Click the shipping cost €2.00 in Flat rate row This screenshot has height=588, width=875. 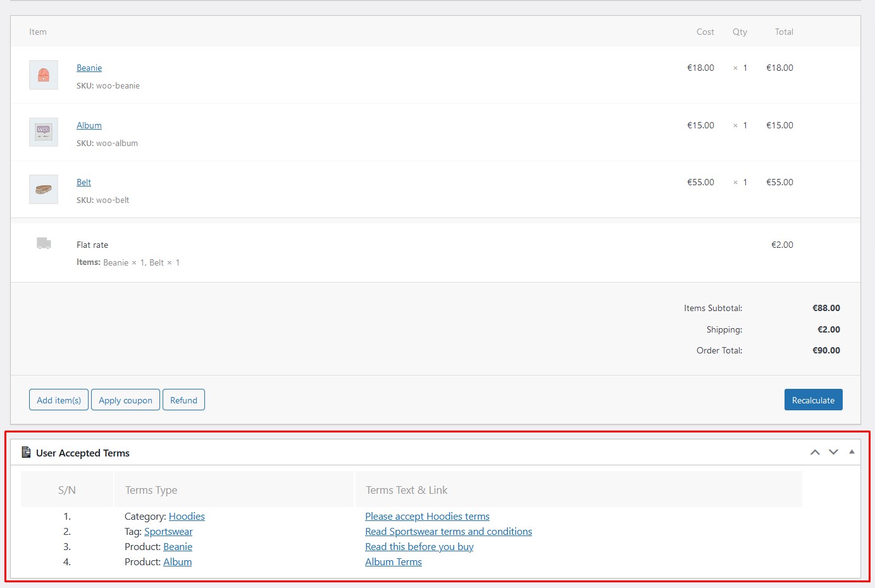coord(782,245)
